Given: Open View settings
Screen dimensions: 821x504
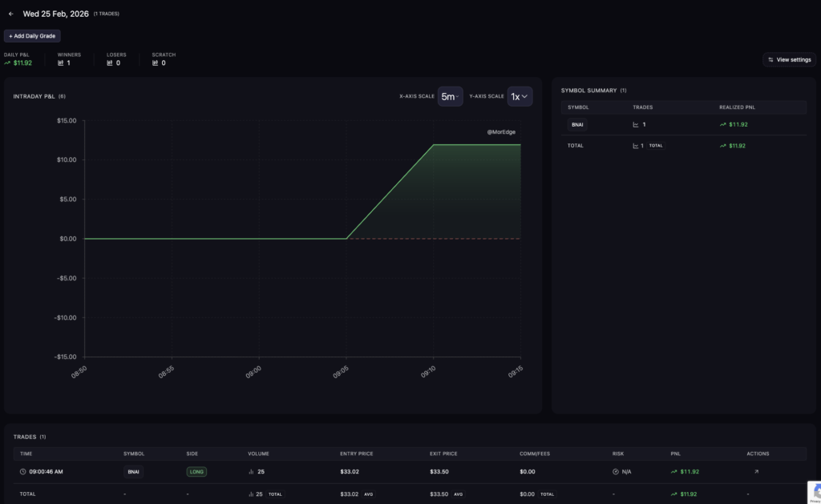Looking at the screenshot, I should coord(789,59).
